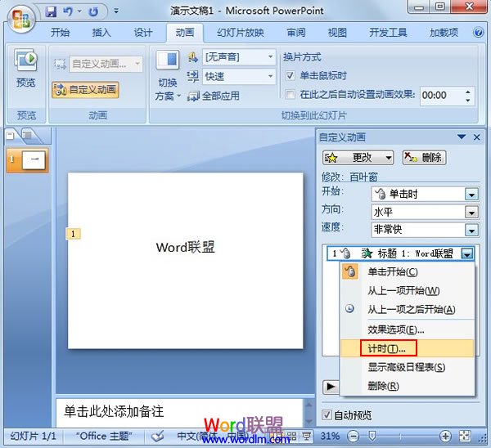Click the 删除 button in task pane
Viewport: 491px width, 448px height.
tap(424, 157)
